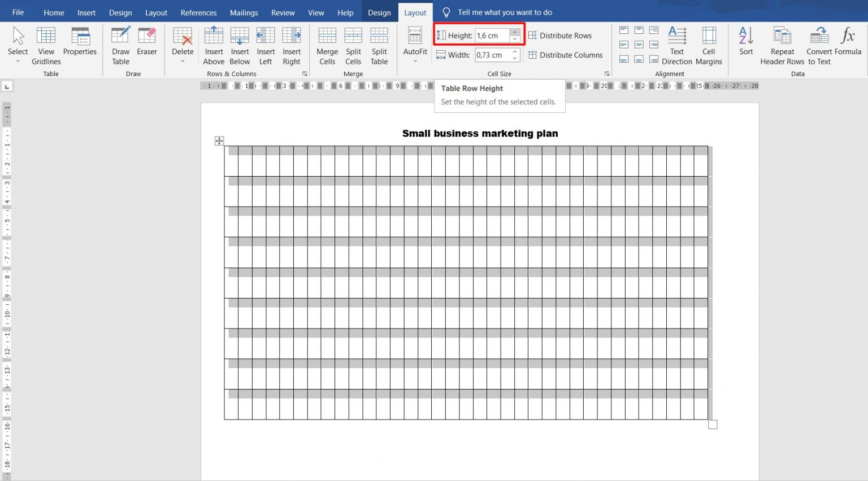Open the AutoFit dropdown
868x481 pixels.
point(415,45)
